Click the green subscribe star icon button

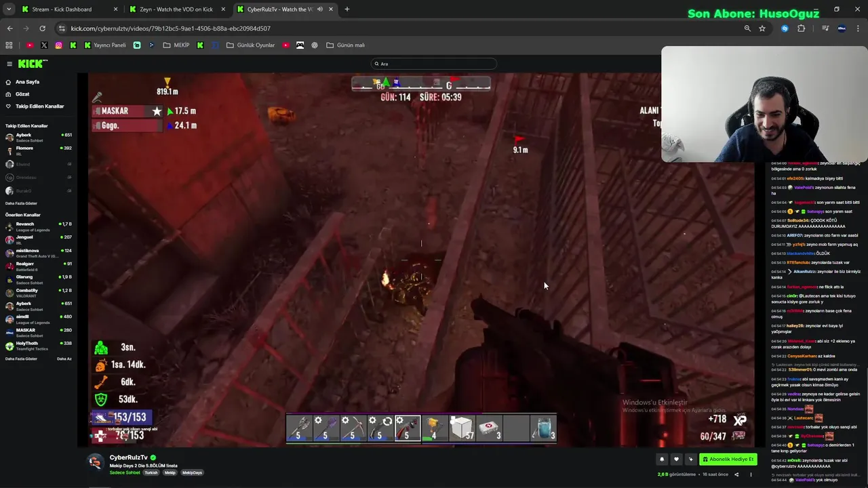(x=690, y=460)
